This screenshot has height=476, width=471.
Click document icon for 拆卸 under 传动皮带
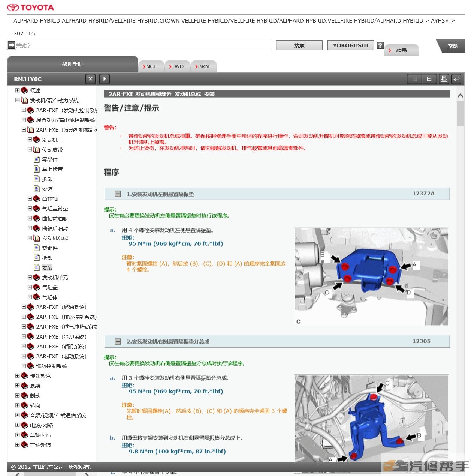[37, 179]
